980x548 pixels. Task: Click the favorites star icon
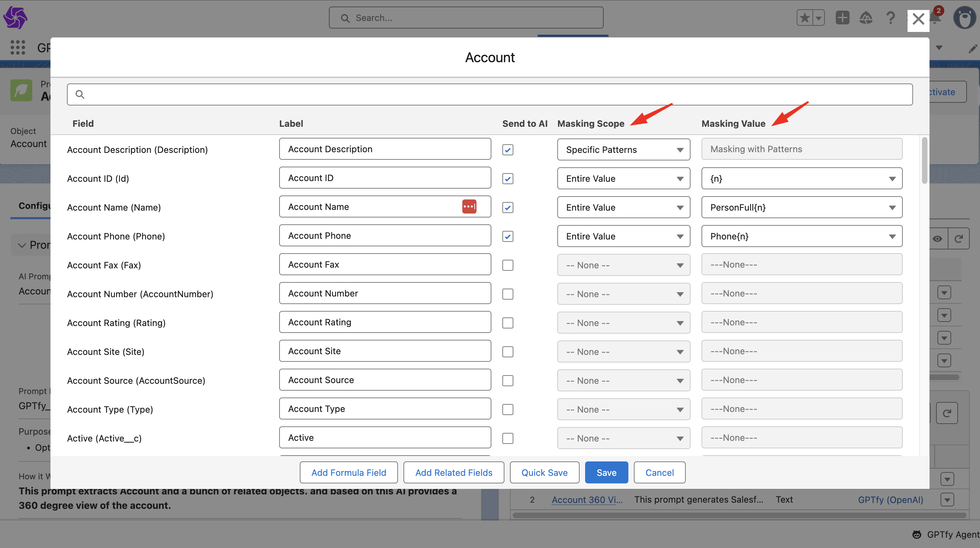click(x=804, y=18)
